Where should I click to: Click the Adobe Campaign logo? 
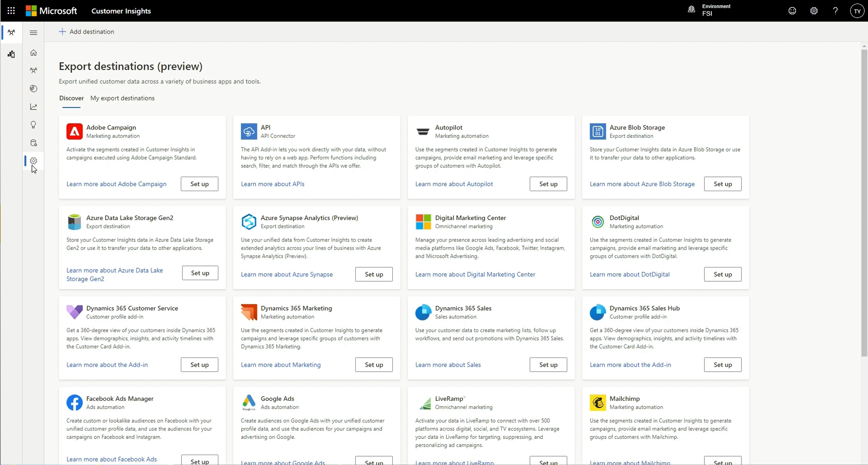(x=74, y=131)
